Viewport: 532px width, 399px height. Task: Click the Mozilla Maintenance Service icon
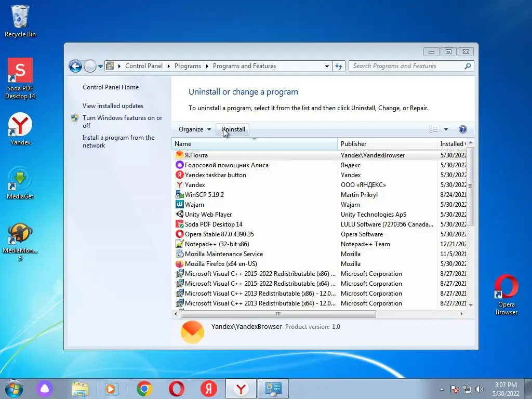(179, 254)
